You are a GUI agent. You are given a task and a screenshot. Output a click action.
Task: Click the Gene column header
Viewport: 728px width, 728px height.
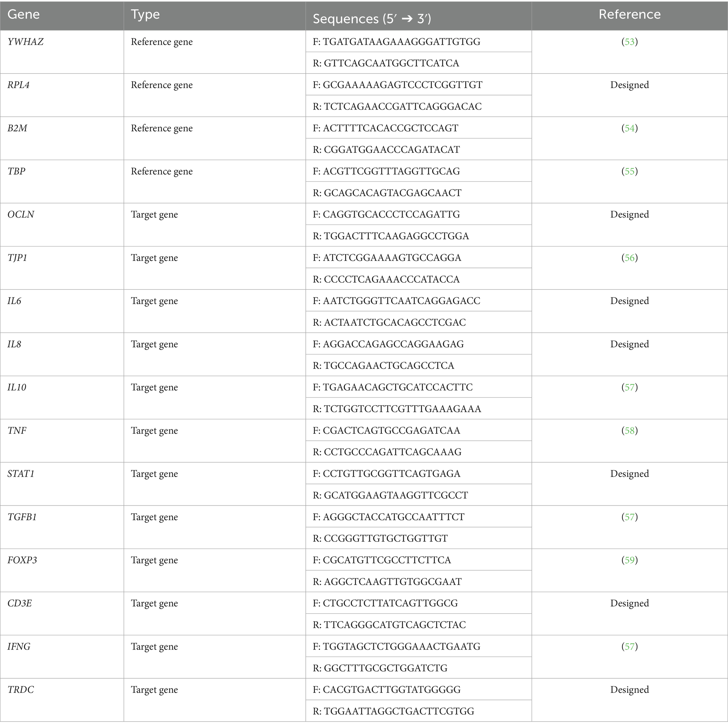click(23, 15)
